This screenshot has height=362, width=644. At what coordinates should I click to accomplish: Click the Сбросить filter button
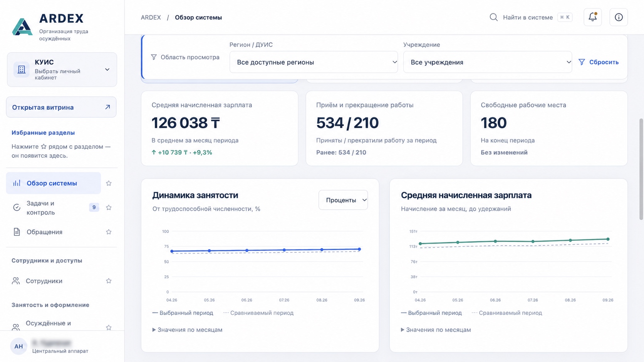tap(599, 62)
